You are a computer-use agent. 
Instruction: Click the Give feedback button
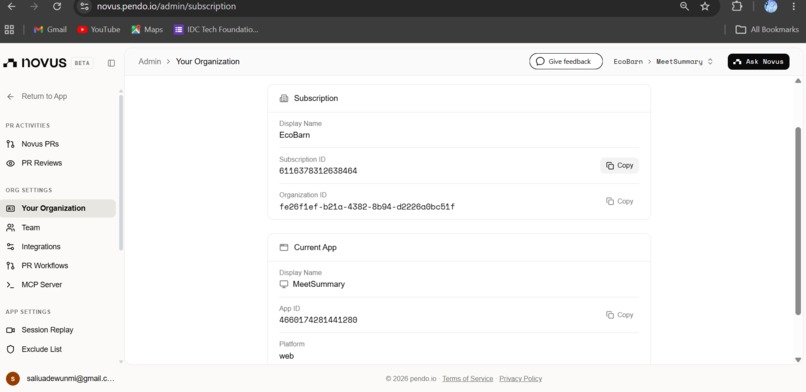(x=565, y=62)
